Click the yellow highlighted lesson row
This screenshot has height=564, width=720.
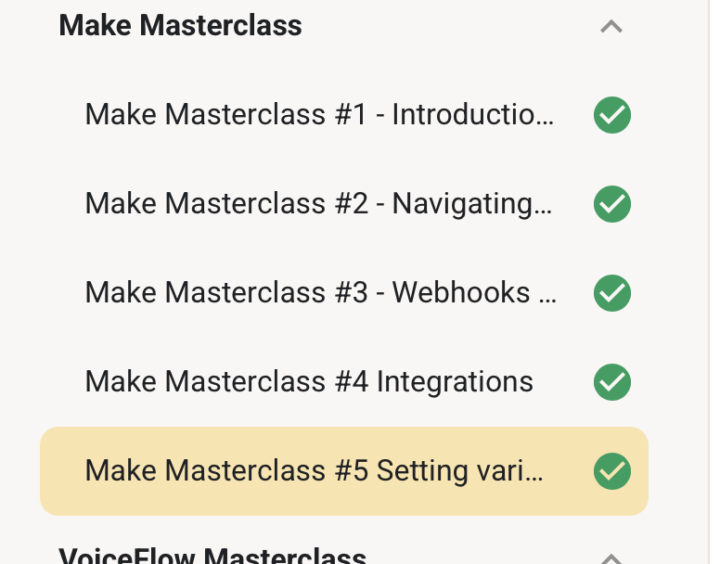[x=344, y=471]
